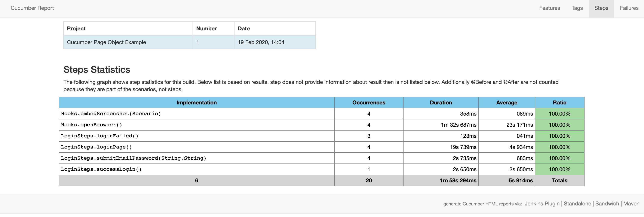This screenshot has width=644, height=217.
Task: Click the 358ms duration value
Action: [x=468, y=113]
